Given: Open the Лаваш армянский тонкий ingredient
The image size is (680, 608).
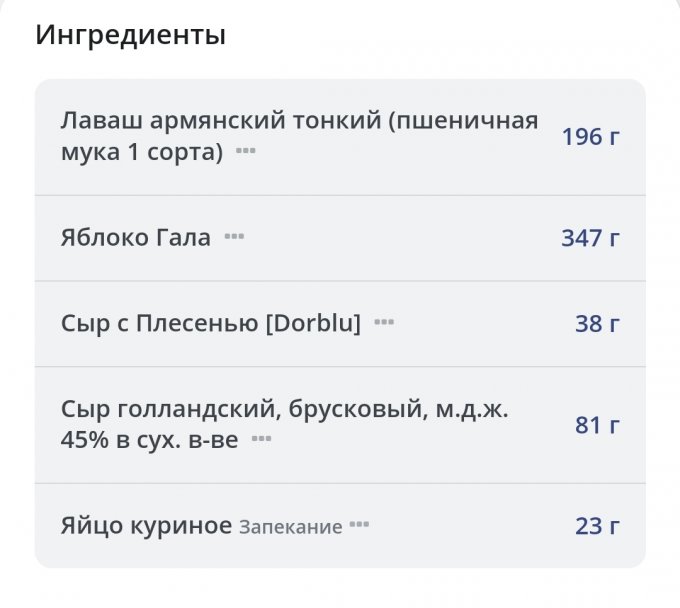Looking at the screenshot, I should 298,122.
